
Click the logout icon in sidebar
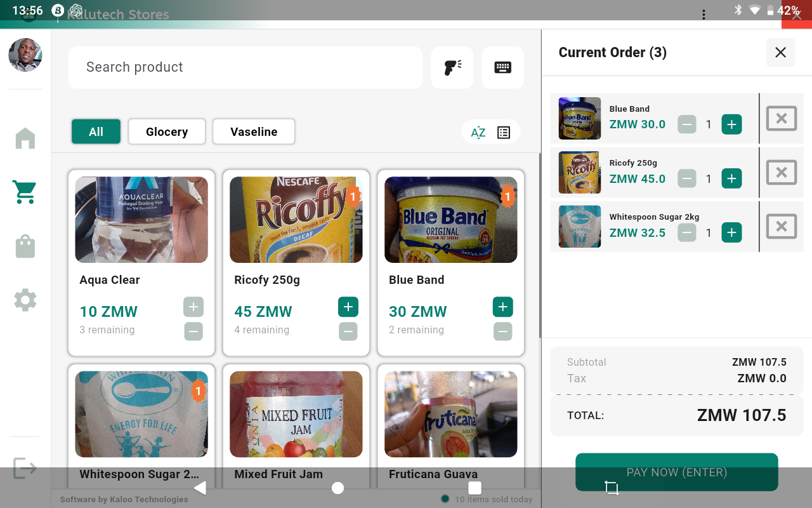click(x=25, y=468)
